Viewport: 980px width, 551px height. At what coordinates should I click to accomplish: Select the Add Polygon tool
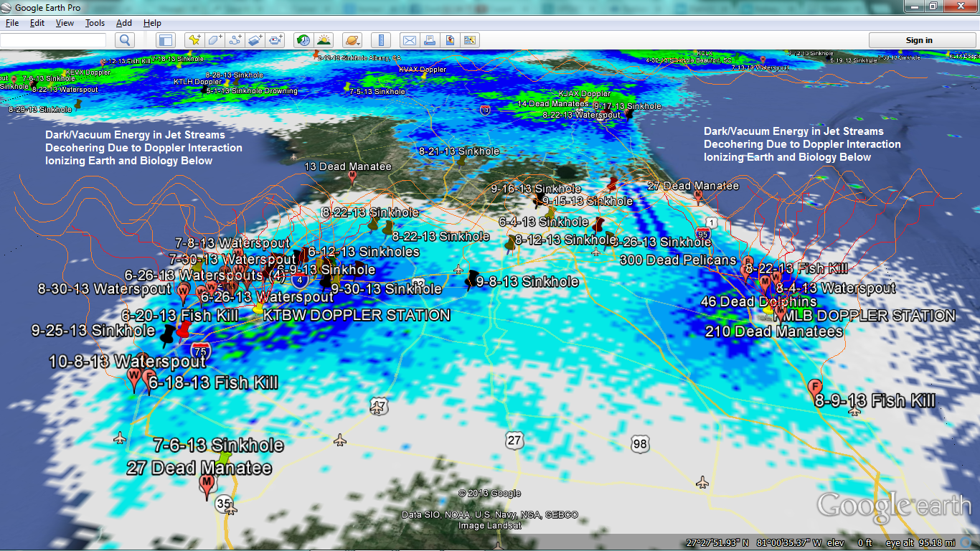[x=215, y=40]
